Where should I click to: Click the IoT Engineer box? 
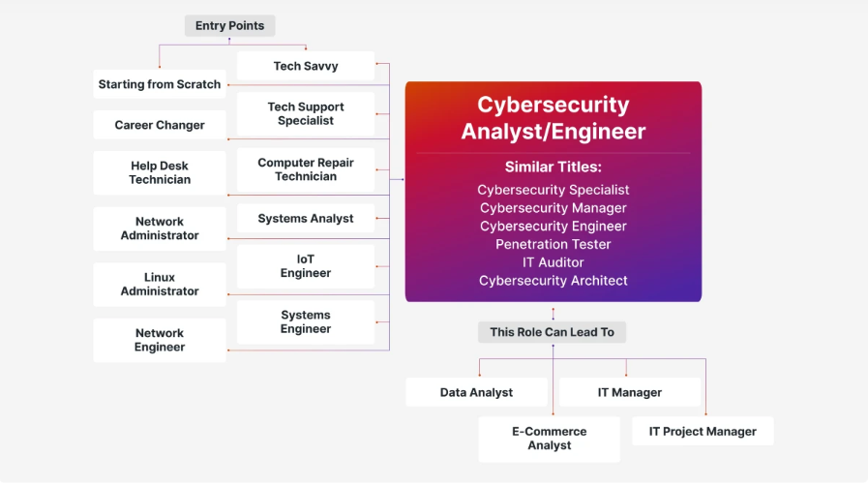(x=306, y=266)
